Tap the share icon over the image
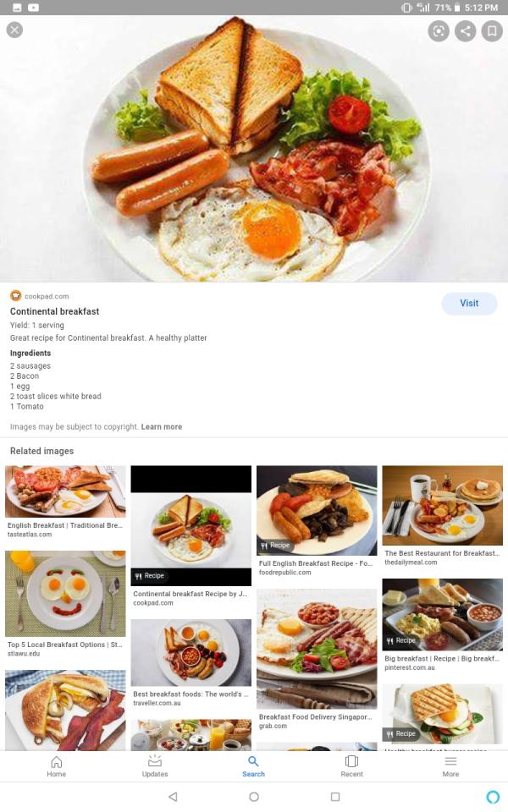 coord(466,31)
